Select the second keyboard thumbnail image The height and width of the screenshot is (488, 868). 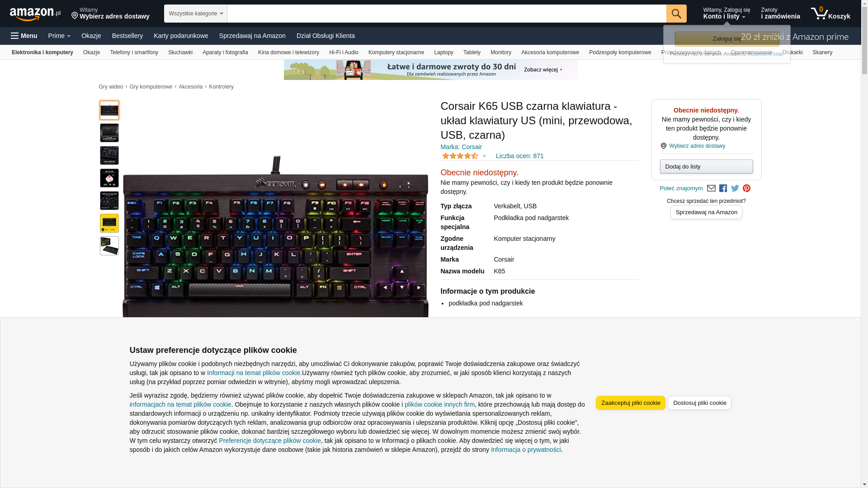point(109,133)
